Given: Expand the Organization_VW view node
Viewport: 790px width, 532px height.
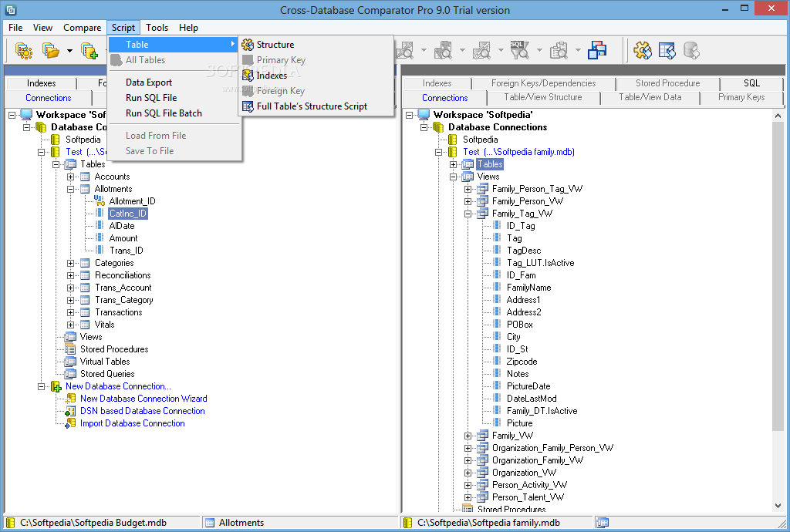Looking at the screenshot, I should [x=468, y=473].
